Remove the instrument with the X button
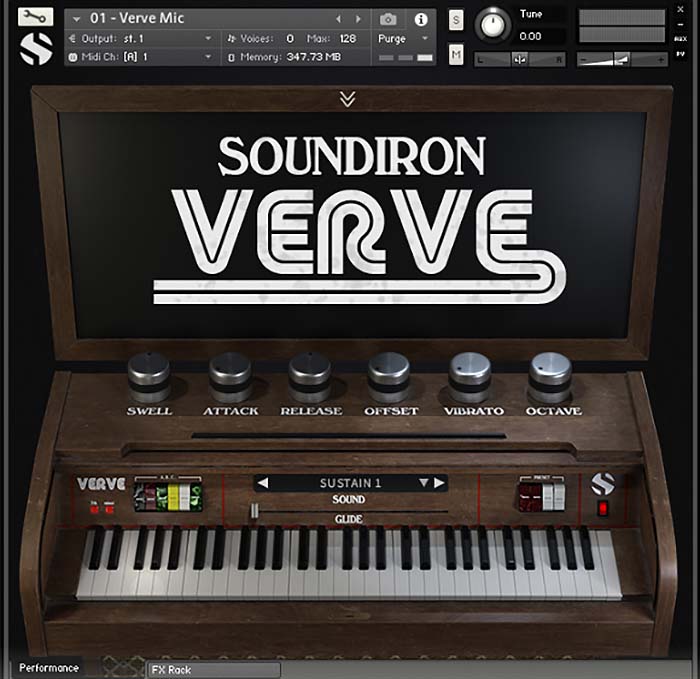 (680, 9)
